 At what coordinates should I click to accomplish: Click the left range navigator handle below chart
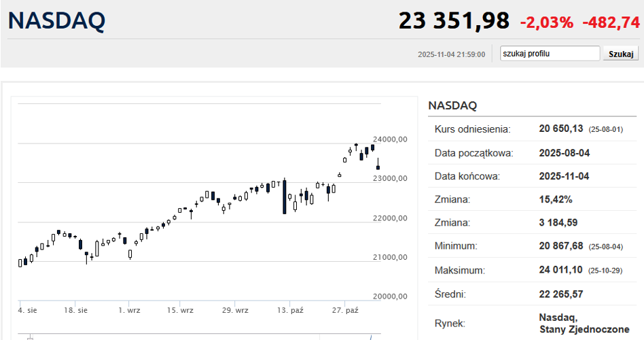point(29,337)
